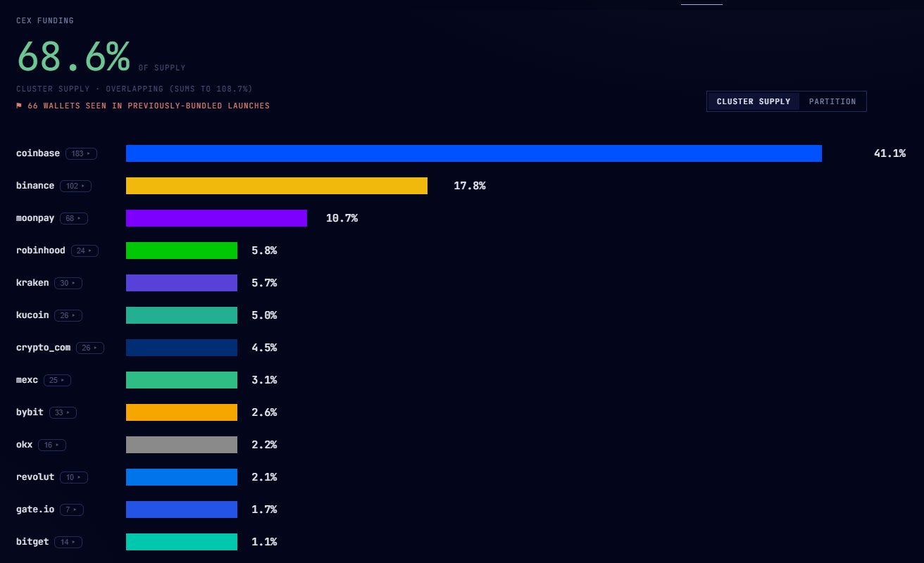
Task: Expand the okx 16 wallets badge
Action: [x=52, y=445]
